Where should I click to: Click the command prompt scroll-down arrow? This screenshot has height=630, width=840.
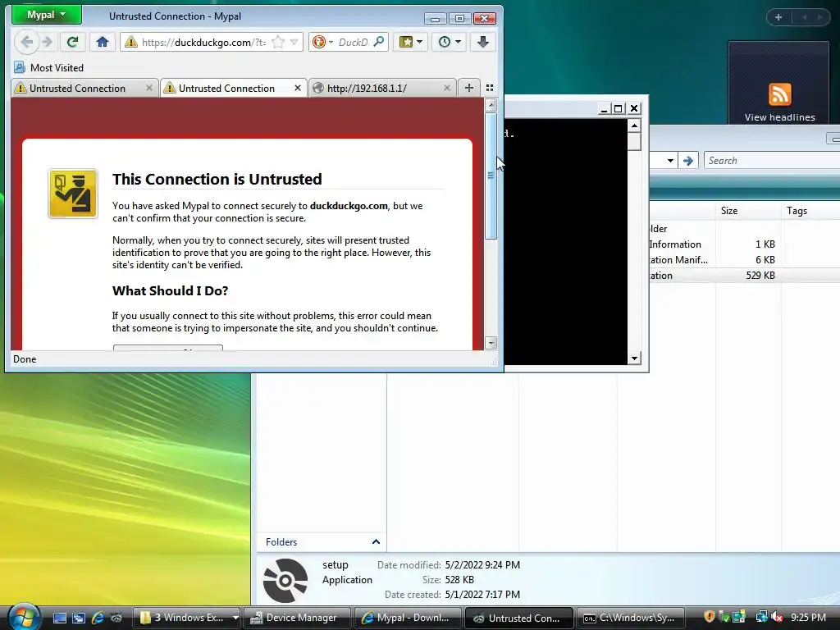pos(634,358)
